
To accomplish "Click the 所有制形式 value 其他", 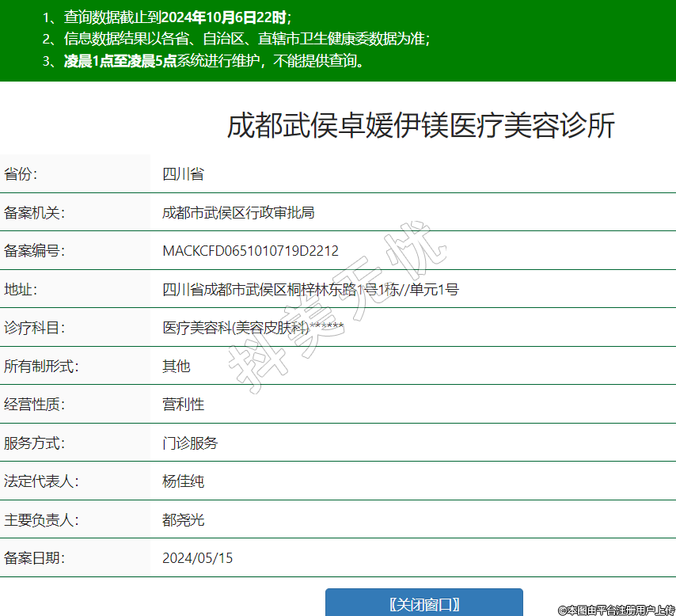I will tap(177, 366).
